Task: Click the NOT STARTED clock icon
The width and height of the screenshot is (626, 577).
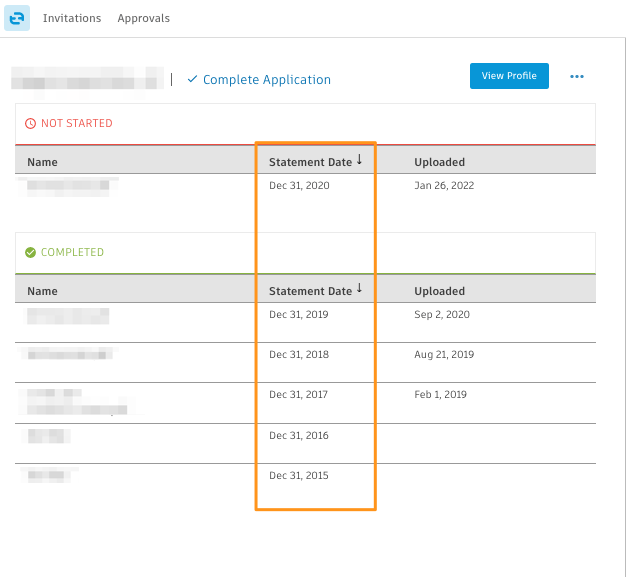Action: (30, 123)
